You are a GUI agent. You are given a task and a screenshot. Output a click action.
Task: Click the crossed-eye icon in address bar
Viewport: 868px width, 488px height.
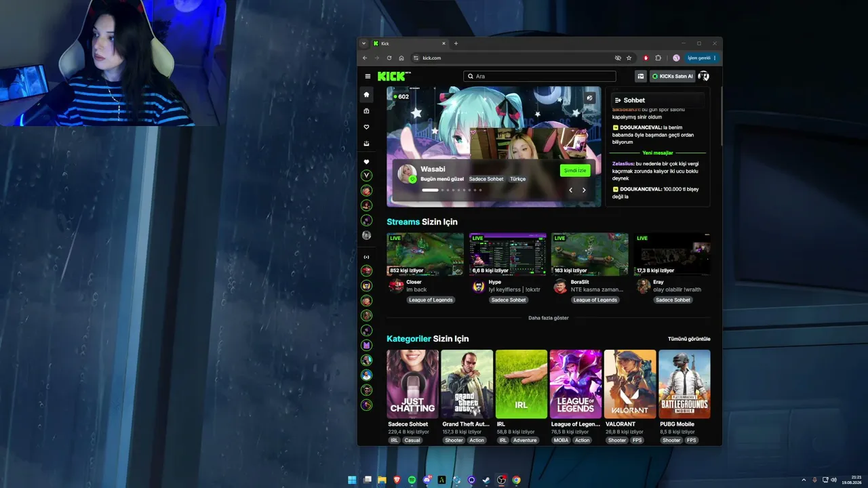(618, 58)
